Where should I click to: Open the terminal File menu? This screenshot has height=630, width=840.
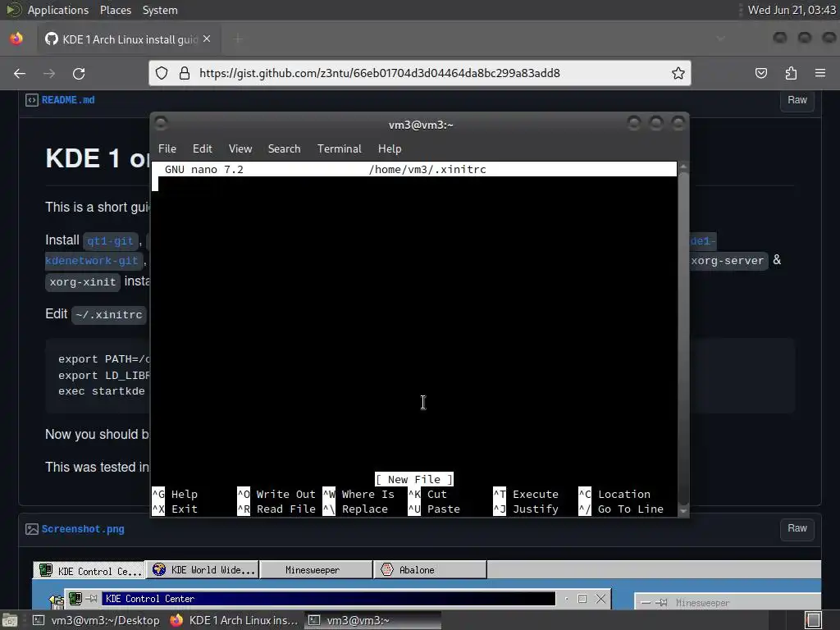click(167, 149)
